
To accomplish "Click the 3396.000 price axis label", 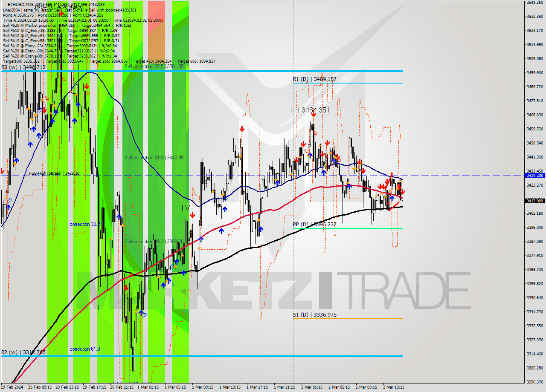I will coord(534,227).
